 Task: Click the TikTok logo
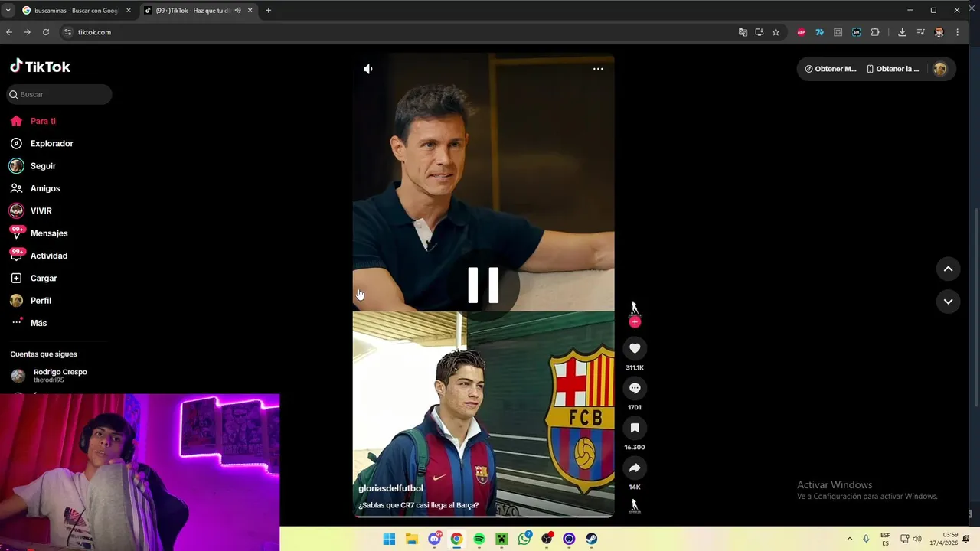click(x=40, y=67)
